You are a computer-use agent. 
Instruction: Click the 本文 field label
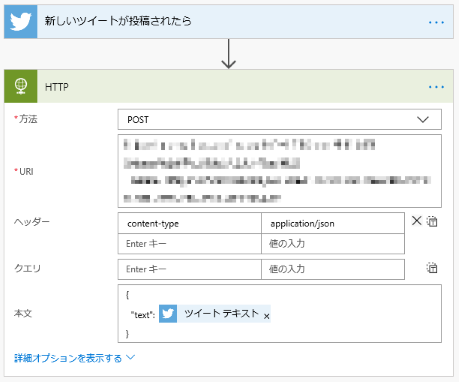pyautogui.click(x=23, y=313)
